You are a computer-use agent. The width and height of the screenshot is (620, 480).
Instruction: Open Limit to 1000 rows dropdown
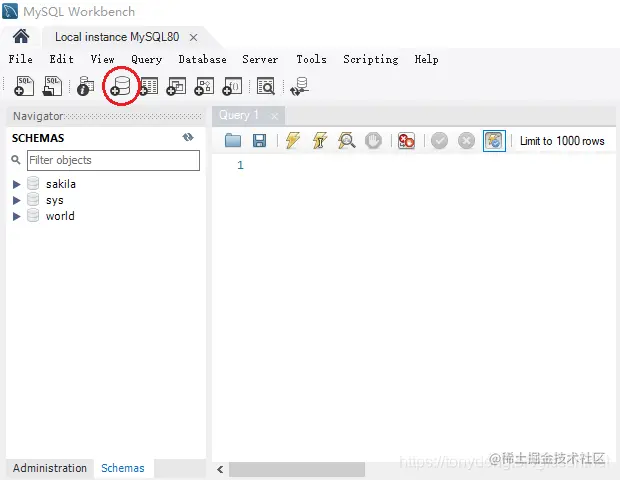pyautogui.click(x=562, y=141)
